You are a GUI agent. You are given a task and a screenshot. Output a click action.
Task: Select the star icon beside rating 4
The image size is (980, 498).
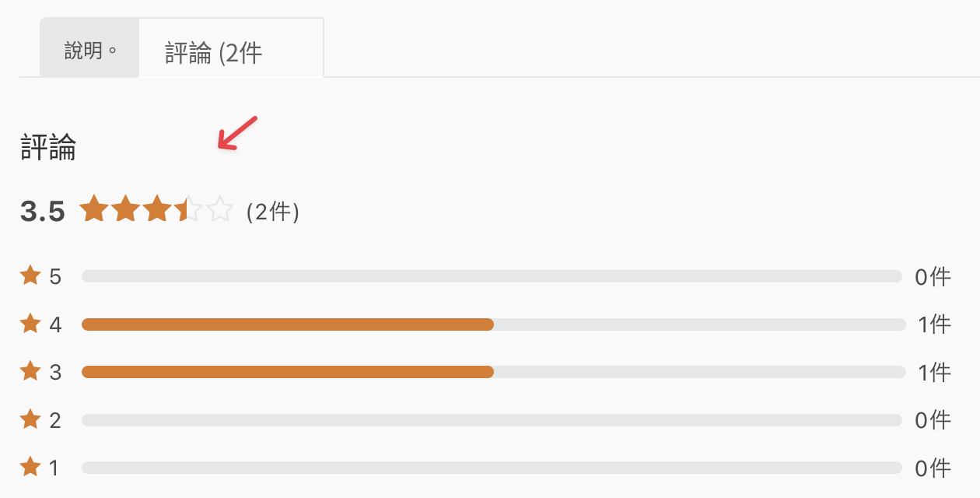point(30,324)
